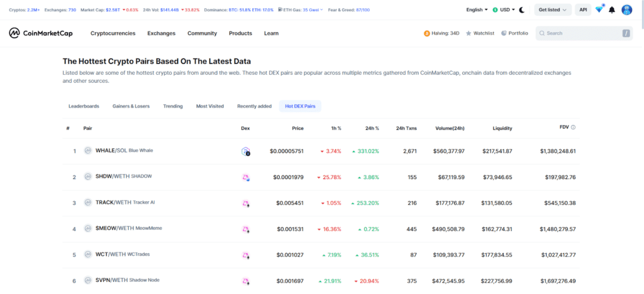The height and width of the screenshot is (294, 644).
Task: Click the Dex icon in WHALE row
Action: tap(246, 151)
